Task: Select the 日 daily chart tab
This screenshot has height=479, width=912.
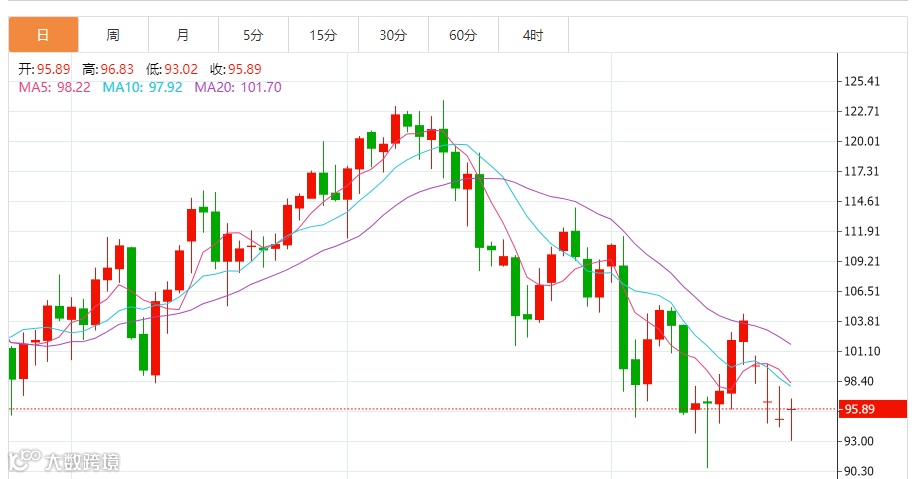Action: (x=44, y=35)
